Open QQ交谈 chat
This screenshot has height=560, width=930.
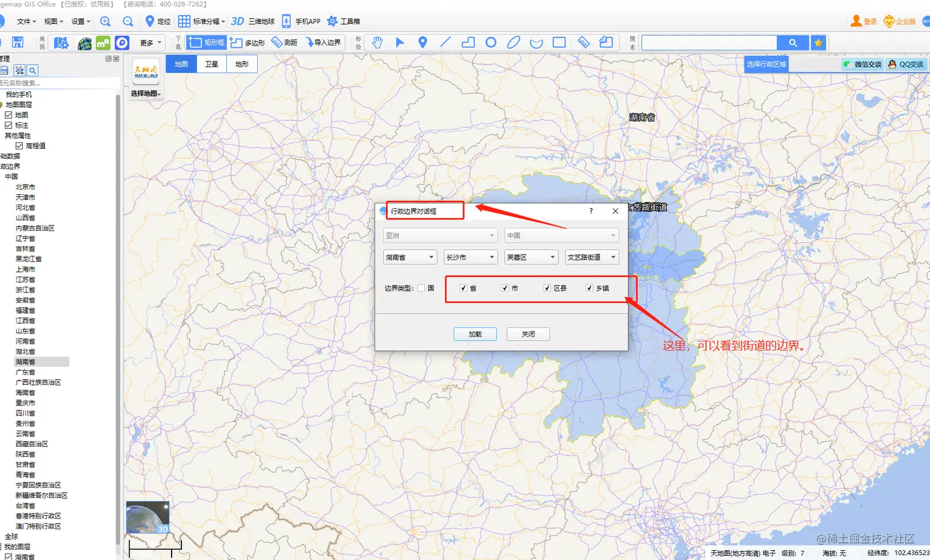click(x=906, y=64)
